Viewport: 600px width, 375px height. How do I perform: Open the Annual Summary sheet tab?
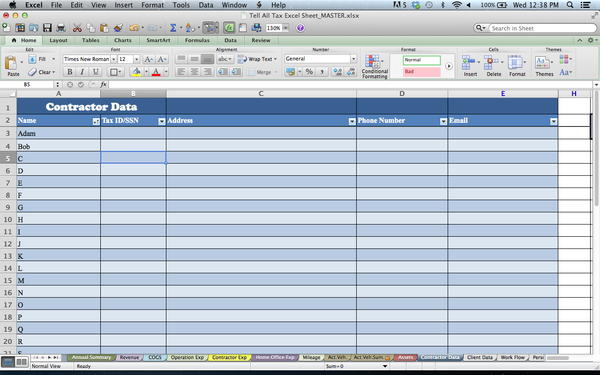click(91, 357)
